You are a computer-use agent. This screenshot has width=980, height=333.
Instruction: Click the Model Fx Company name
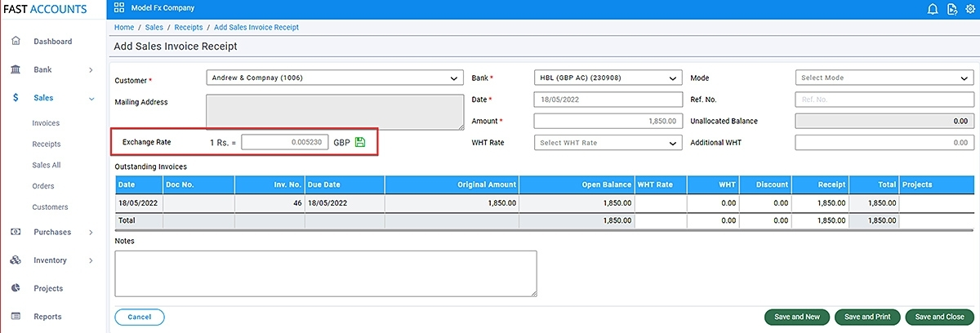pyautogui.click(x=163, y=8)
